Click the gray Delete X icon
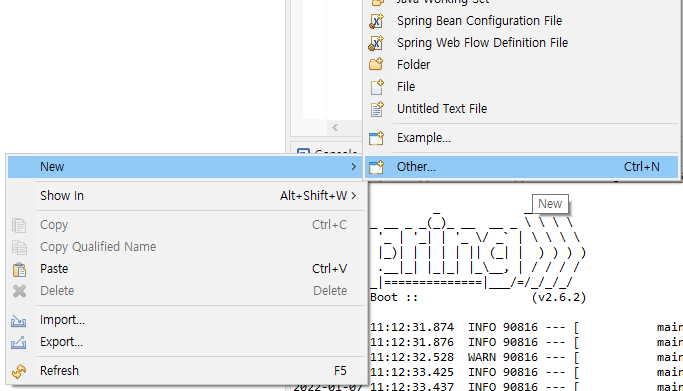 pos(19,291)
